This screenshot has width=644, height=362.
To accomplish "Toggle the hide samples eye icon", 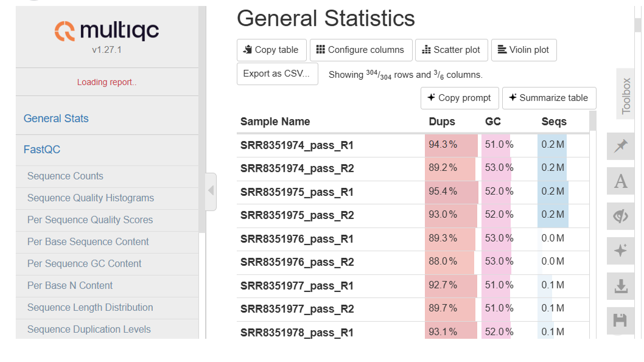I will 621,216.
